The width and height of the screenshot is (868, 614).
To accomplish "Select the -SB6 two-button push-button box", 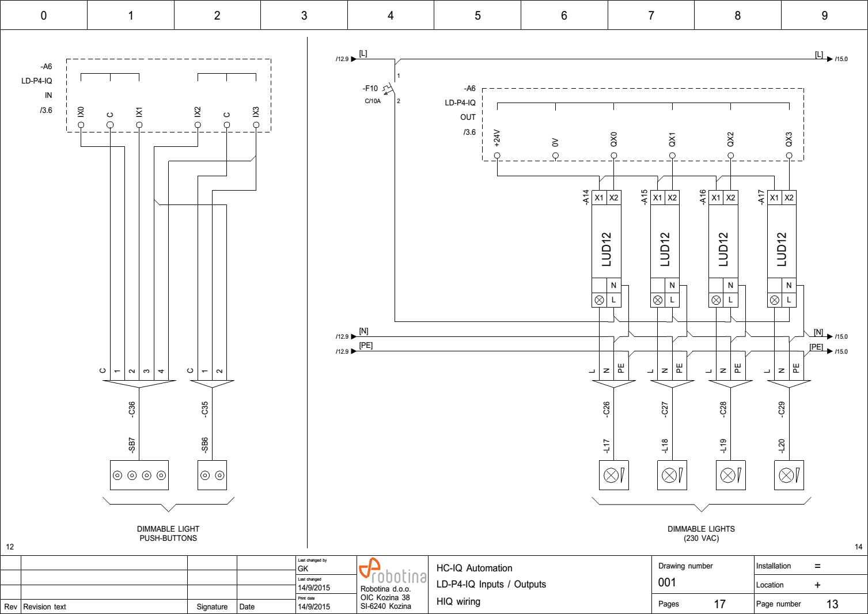I will [212, 475].
